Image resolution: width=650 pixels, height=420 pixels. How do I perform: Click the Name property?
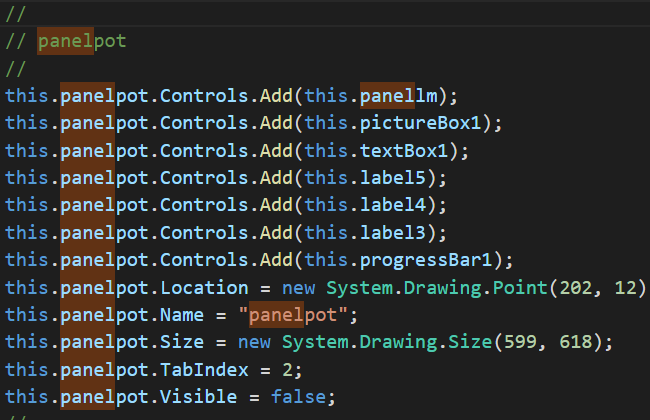[182, 315]
